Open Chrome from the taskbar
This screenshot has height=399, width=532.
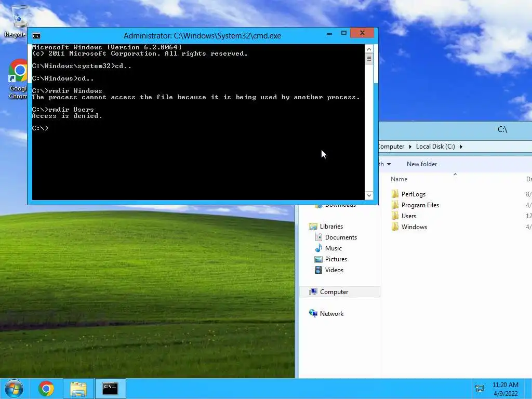(46, 389)
